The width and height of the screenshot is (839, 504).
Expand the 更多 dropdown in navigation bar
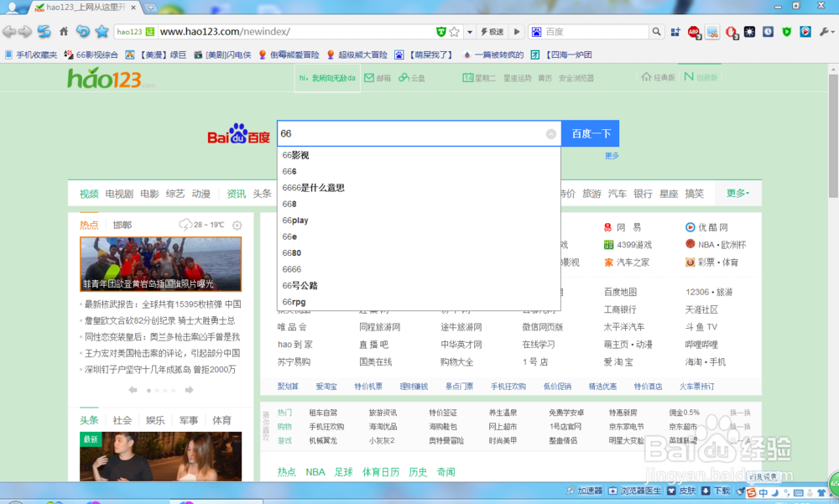tap(735, 193)
